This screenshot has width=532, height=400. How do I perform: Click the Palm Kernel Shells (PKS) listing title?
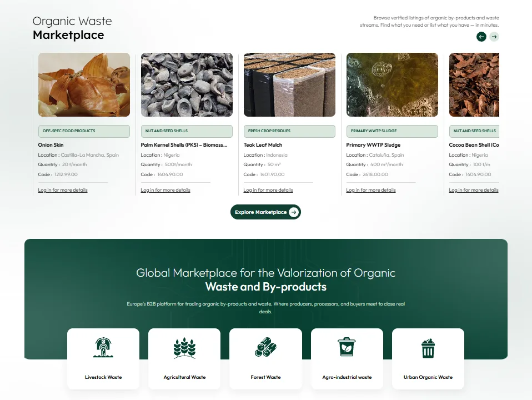pyautogui.click(x=184, y=145)
